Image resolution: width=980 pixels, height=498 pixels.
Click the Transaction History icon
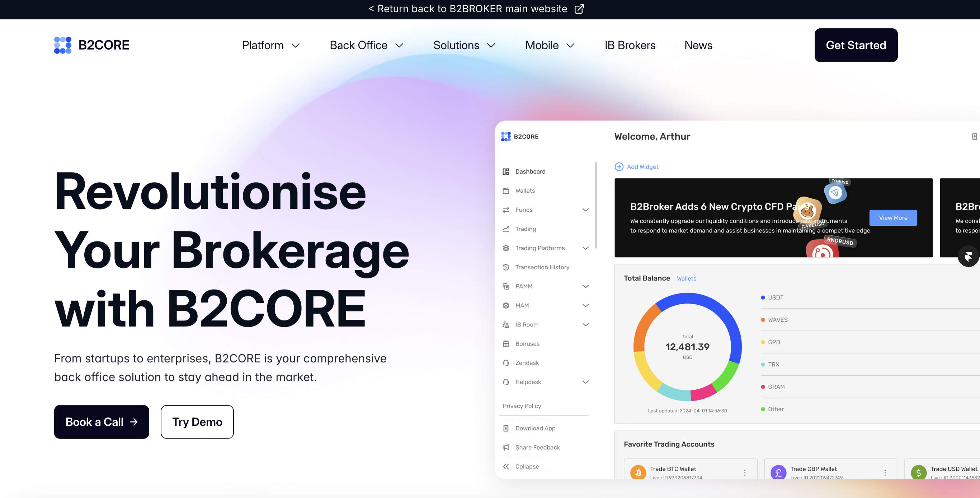(x=505, y=267)
